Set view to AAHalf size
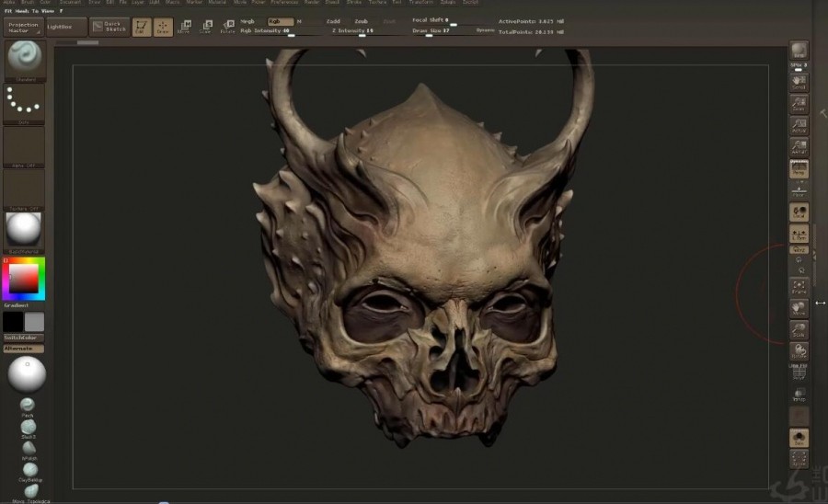Image resolution: width=828 pixels, height=504 pixels. pyautogui.click(x=799, y=147)
